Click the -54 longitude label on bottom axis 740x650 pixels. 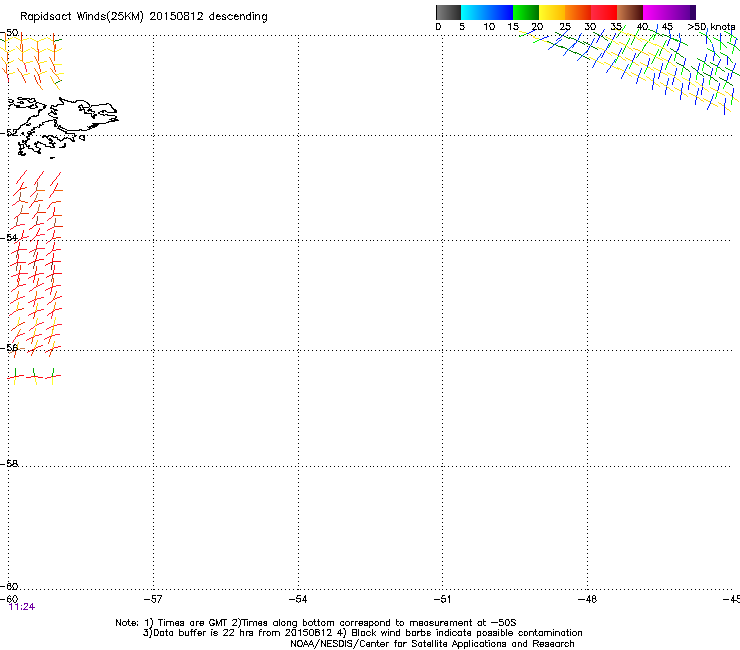click(x=298, y=599)
